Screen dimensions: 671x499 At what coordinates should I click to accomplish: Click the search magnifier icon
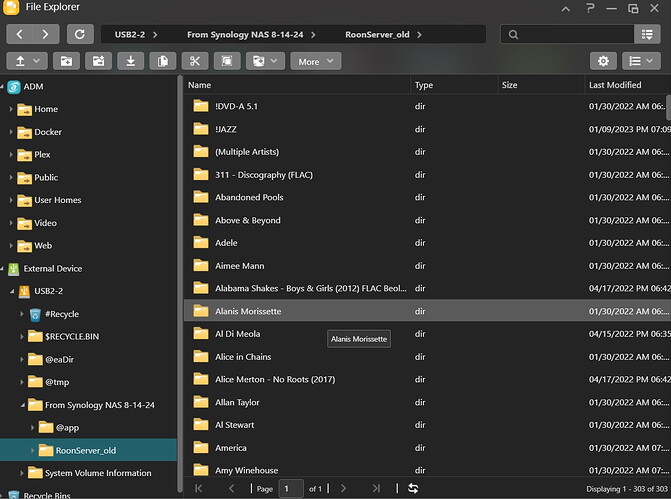coord(514,35)
